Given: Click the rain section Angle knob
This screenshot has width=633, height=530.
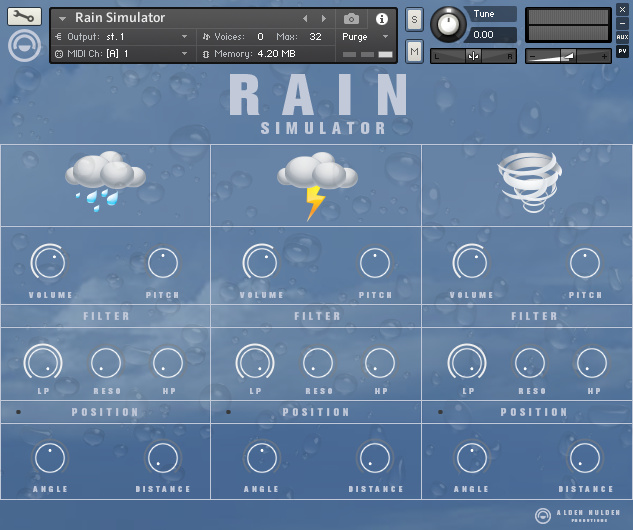Looking at the screenshot, I should (x=50, y=457).
